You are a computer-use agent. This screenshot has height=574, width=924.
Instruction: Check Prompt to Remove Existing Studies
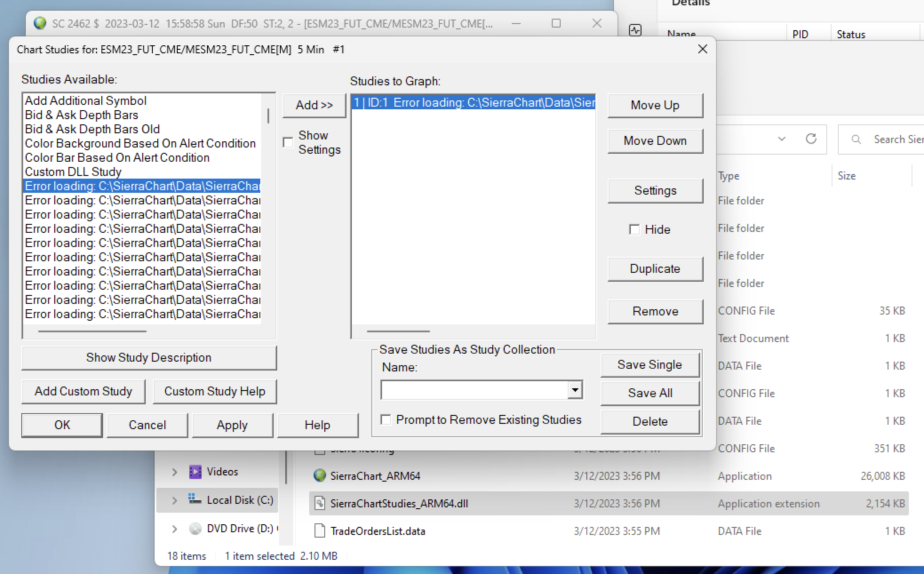386,420
